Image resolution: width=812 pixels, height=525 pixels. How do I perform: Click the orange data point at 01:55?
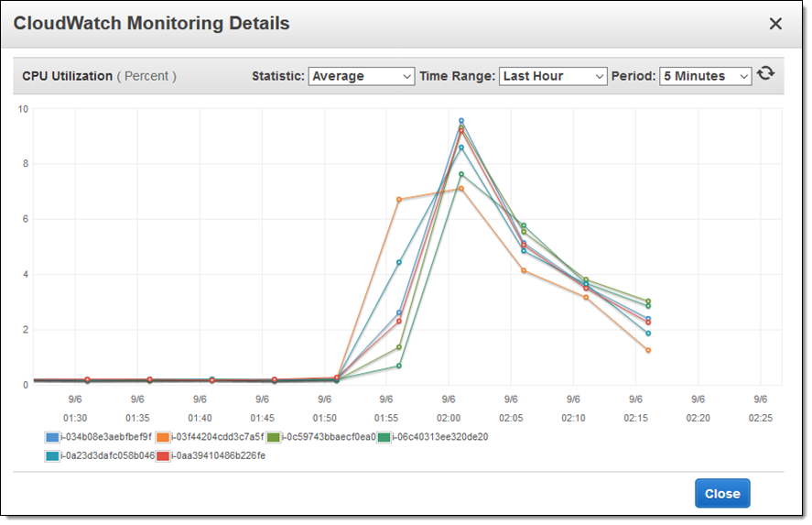point(399,200)
